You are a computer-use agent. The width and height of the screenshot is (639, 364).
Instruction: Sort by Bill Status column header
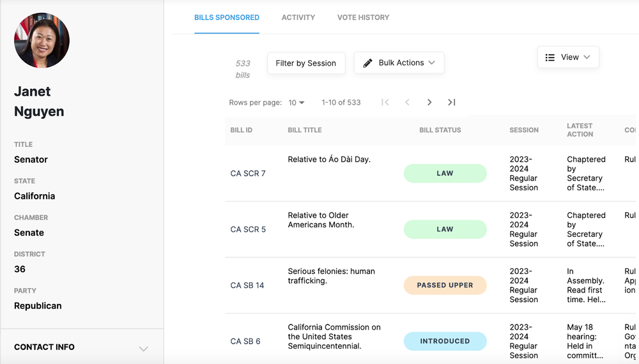point(440,130)
